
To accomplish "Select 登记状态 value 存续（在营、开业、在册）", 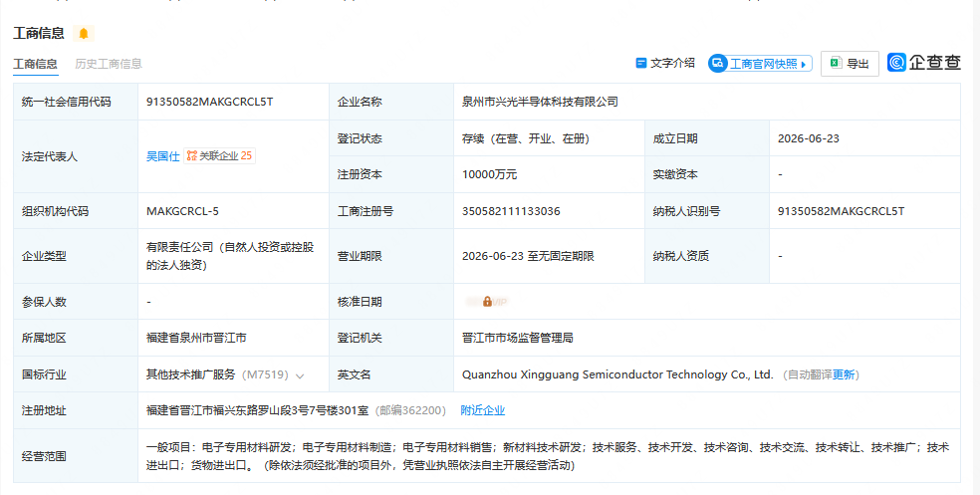I will point(526,138).
